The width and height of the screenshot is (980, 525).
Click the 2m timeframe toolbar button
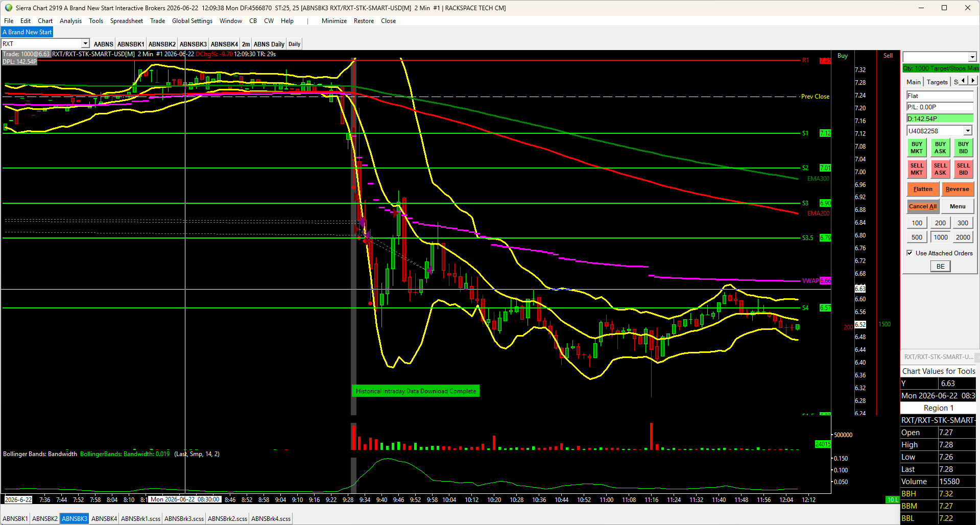point(246,44)
